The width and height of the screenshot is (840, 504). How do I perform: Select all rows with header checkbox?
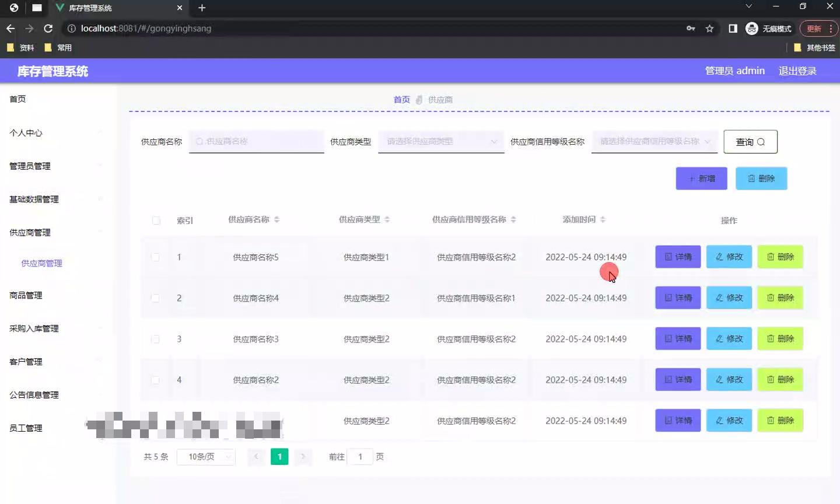[156, 220]
